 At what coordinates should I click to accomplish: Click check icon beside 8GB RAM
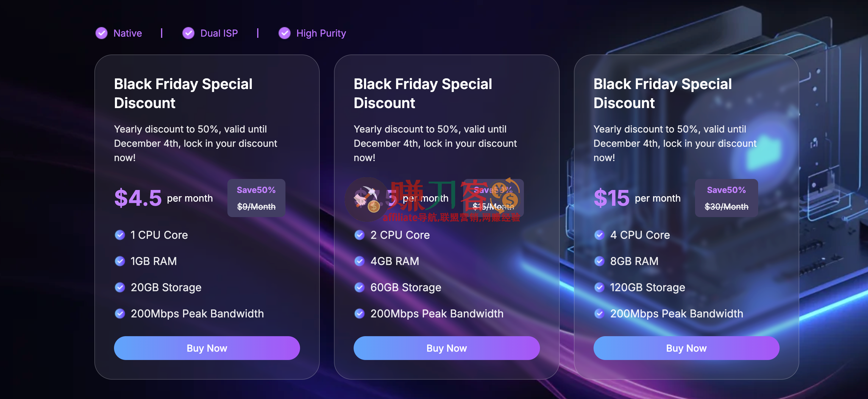coord(599,261)
